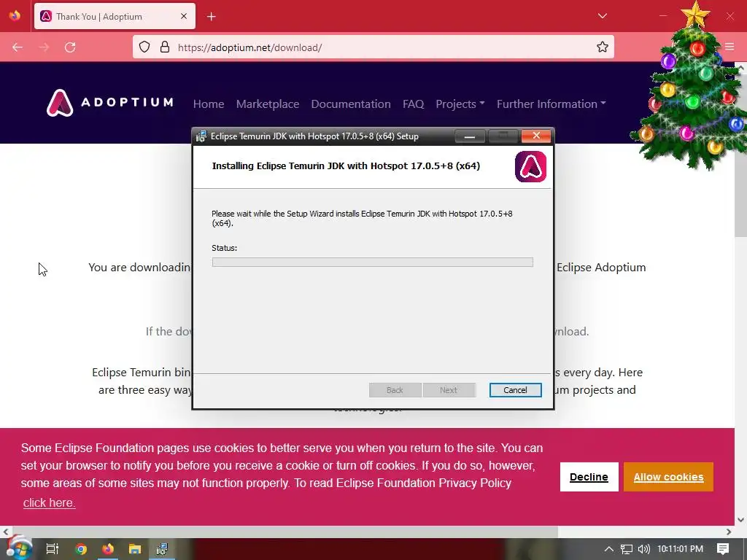This screenshot has width=747, height=560.
Task: Expand the Projects dropdown menu
Action: 460,104
